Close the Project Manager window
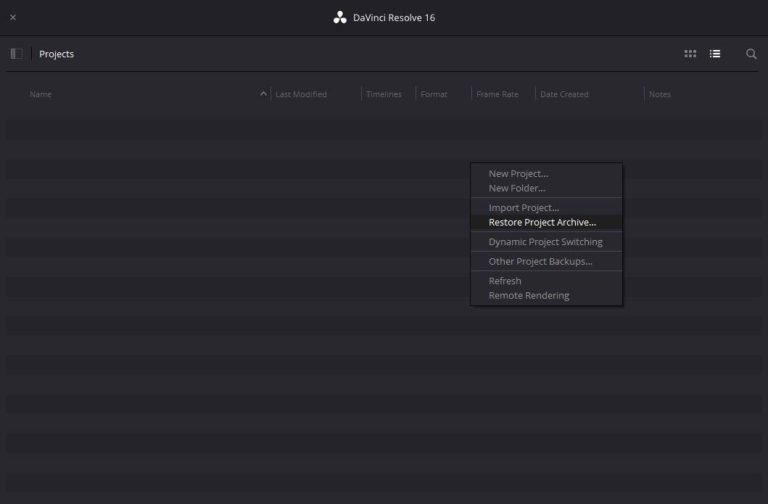 tap(13, 17)
